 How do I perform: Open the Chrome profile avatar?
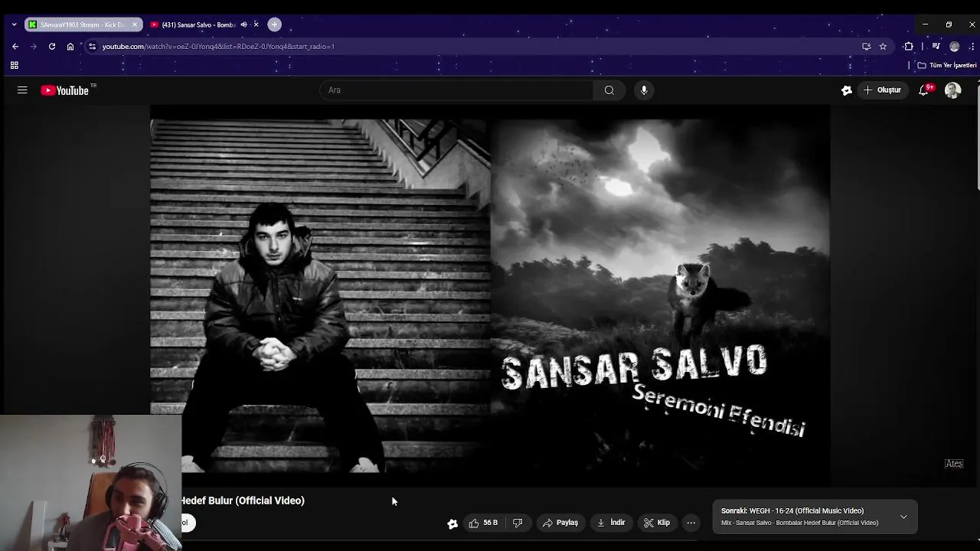[x=954, y=47]
